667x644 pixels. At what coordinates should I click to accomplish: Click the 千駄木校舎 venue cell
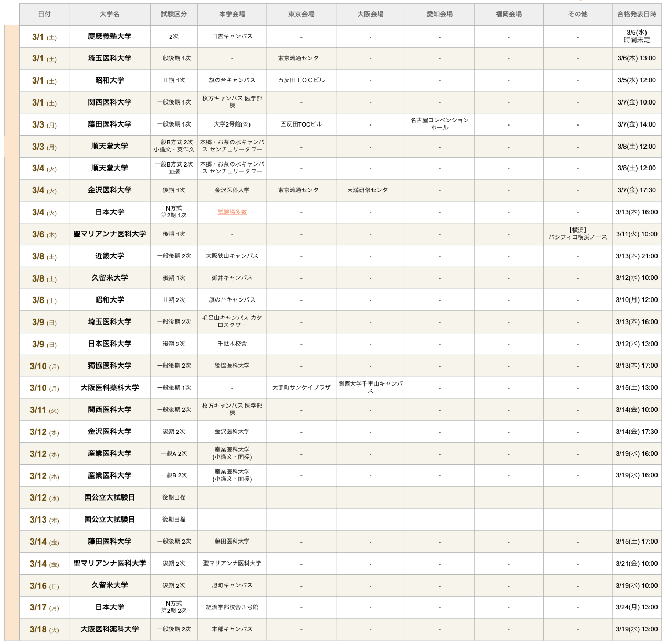232,344
